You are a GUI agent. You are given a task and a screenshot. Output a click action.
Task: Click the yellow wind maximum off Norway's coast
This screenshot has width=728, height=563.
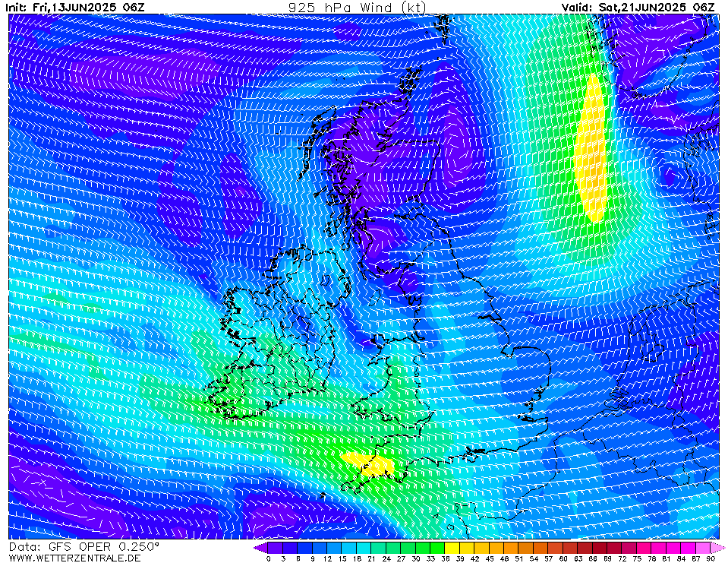(591, 149)
